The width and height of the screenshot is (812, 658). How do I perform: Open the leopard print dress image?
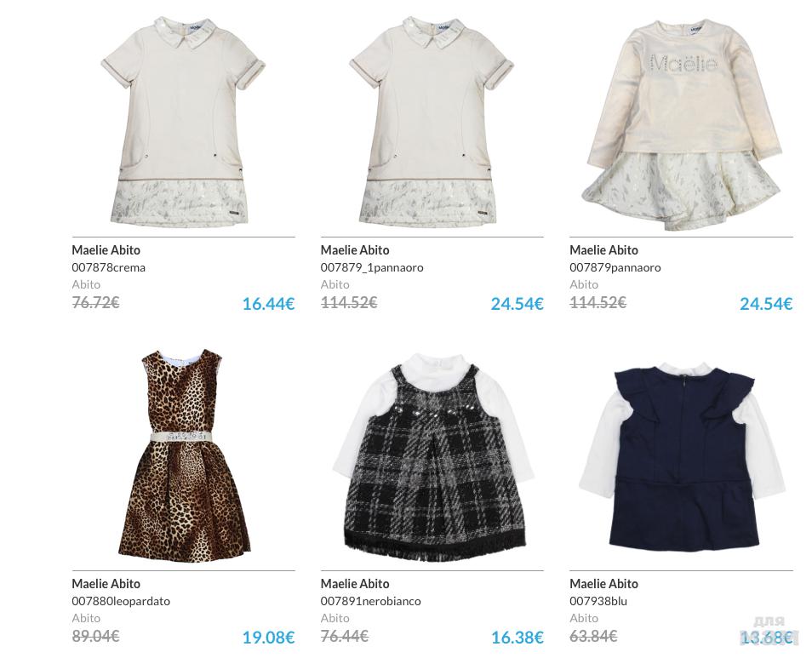pyautogui.click(x=184, y=455)
